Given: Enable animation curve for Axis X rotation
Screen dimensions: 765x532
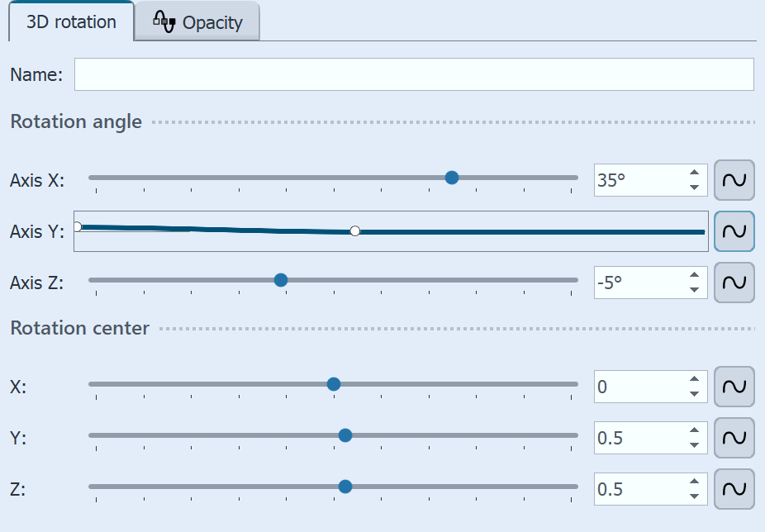Looking at the screenshot, I should (734, 180).
